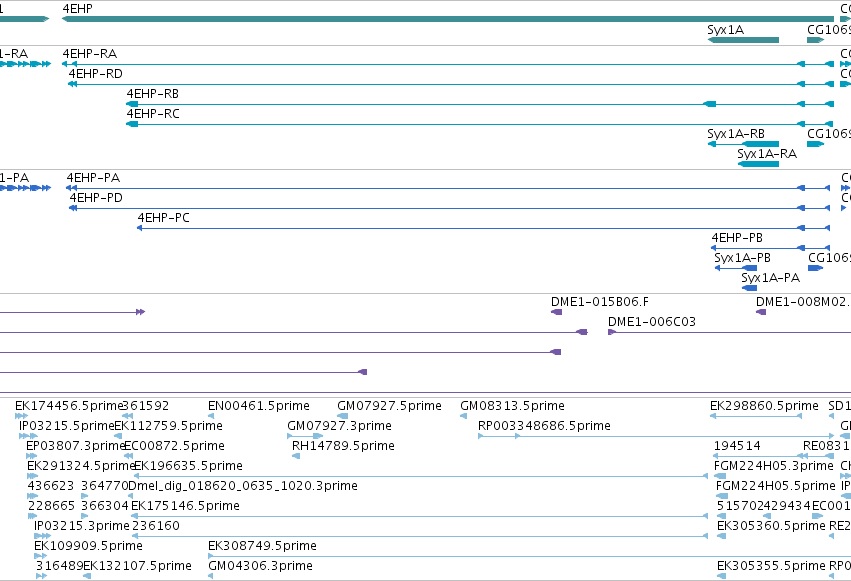Select the EK112759.5prime EST label
The width and height of the screenshot is (851, 581).
point(168,426)
